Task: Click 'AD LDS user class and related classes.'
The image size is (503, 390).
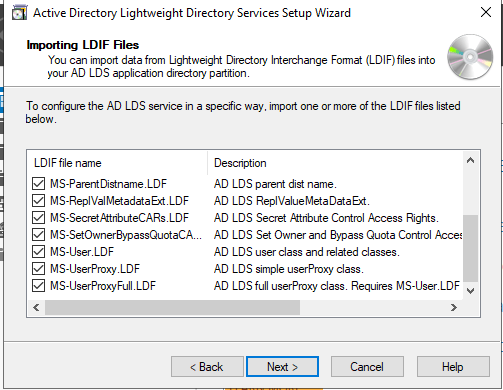Action: 307,252
